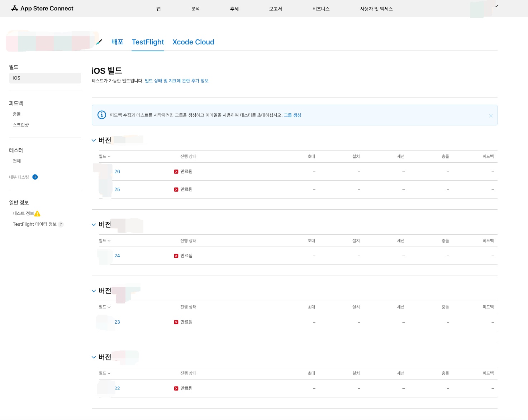The image size is (528, 420).
Task: Open the 추세 menu in top navigation
Action: pyautogui.click(x=234, y=9)
